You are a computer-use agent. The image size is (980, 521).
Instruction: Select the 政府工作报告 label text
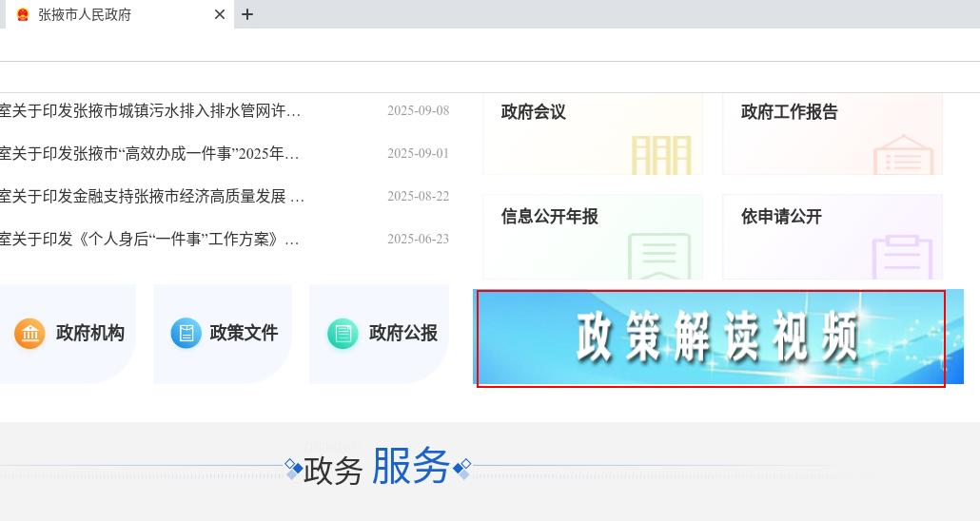coord(789,112)
